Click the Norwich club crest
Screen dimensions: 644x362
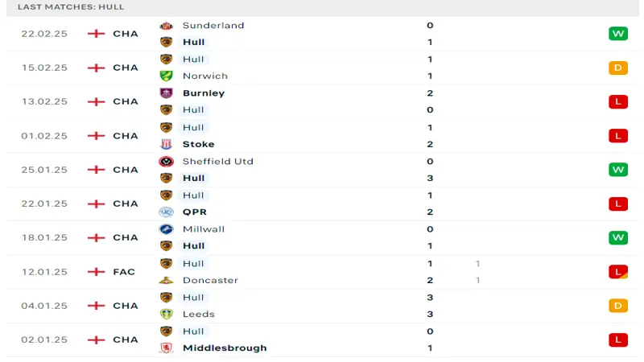[166, 76]
